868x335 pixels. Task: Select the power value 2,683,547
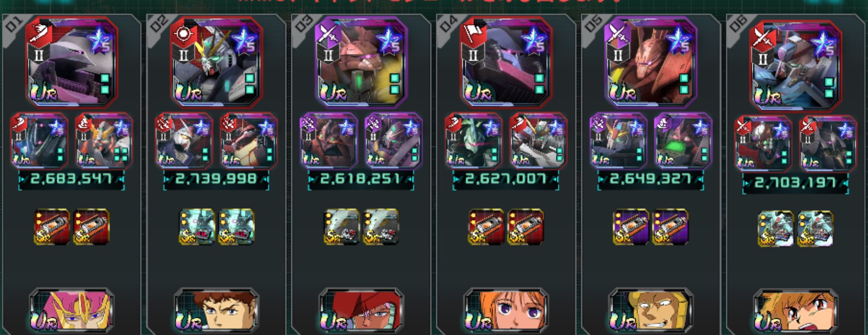pos(71,179)
